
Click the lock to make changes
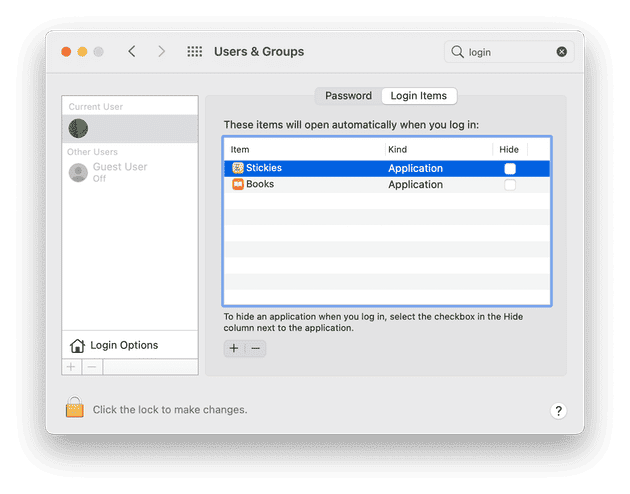(75, 407)
